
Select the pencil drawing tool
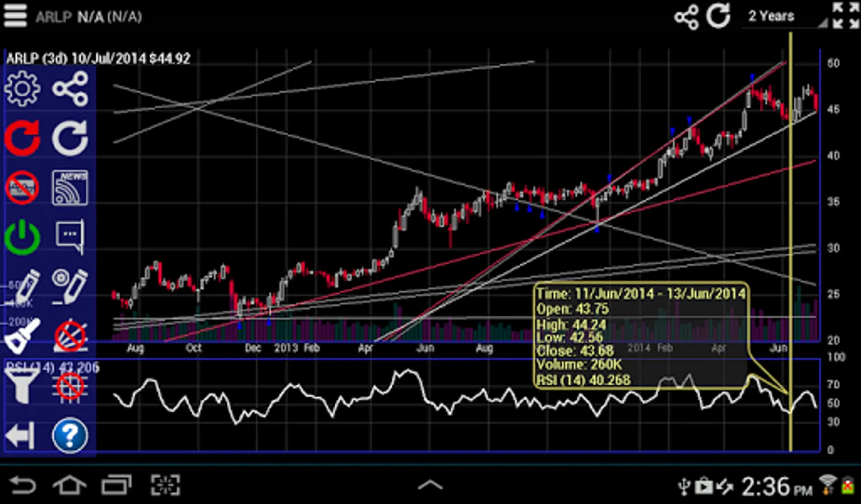(24, 287)
